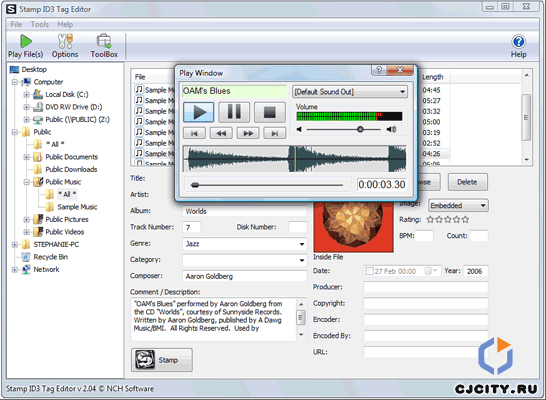
Task: Click the Help icon in toolbar
Action: (x=518, y=46)
